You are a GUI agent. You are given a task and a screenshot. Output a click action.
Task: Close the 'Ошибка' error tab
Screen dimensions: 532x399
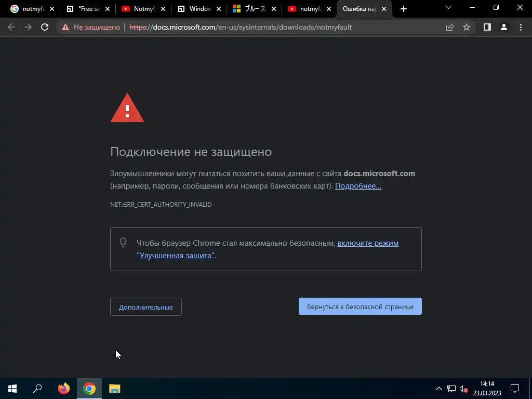pos(384,9)
